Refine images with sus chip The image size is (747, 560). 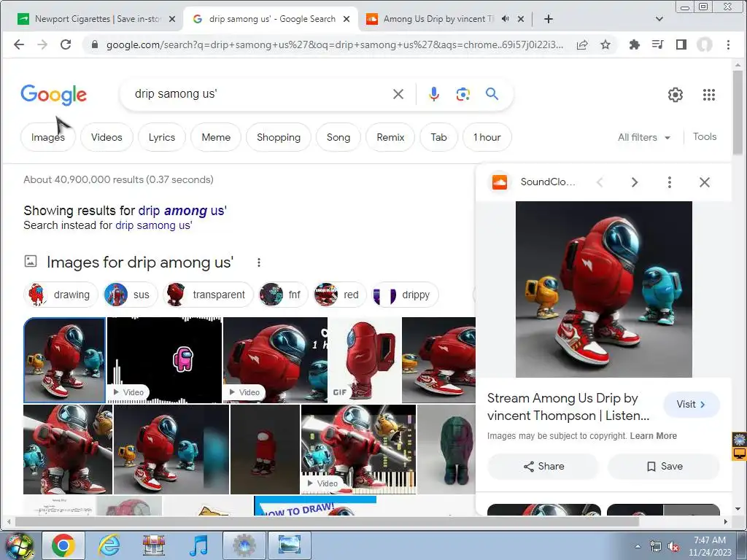coord(130,295)
